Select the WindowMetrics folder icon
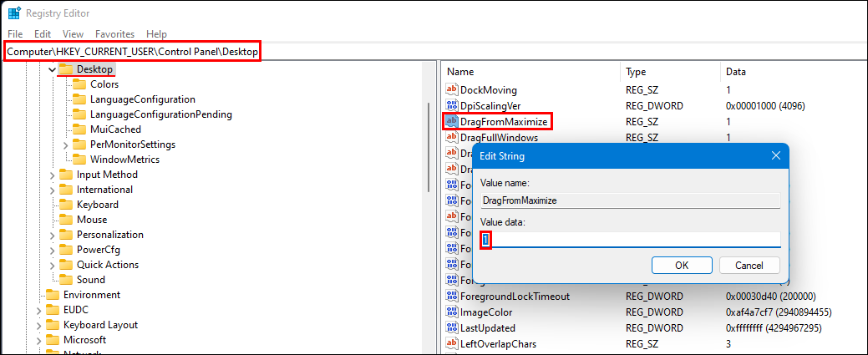This screenshot has width=868, height=355. pos(79,159)
